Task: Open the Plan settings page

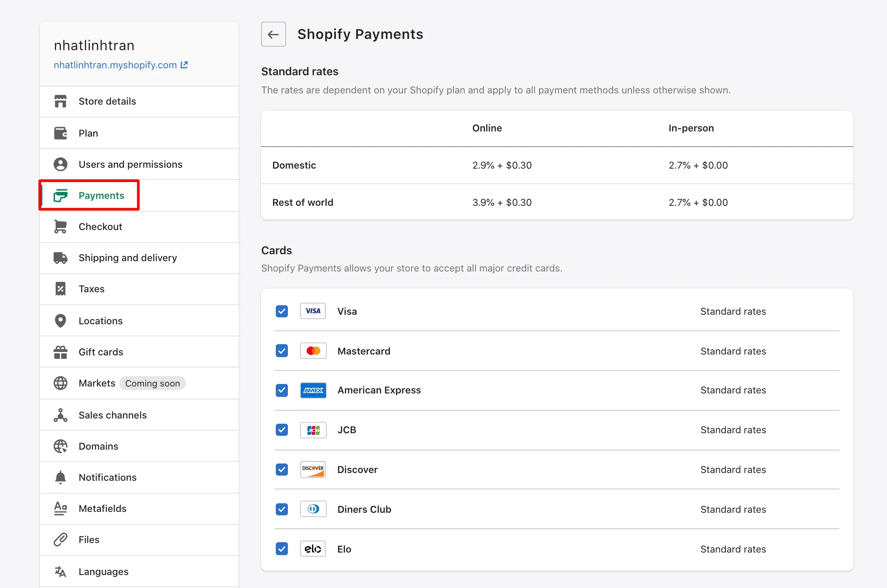Action: point(139,133)
